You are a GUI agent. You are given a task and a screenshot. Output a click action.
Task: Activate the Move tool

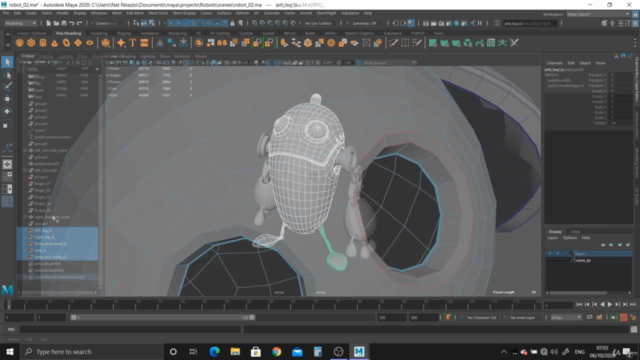(x=7, y=99)
